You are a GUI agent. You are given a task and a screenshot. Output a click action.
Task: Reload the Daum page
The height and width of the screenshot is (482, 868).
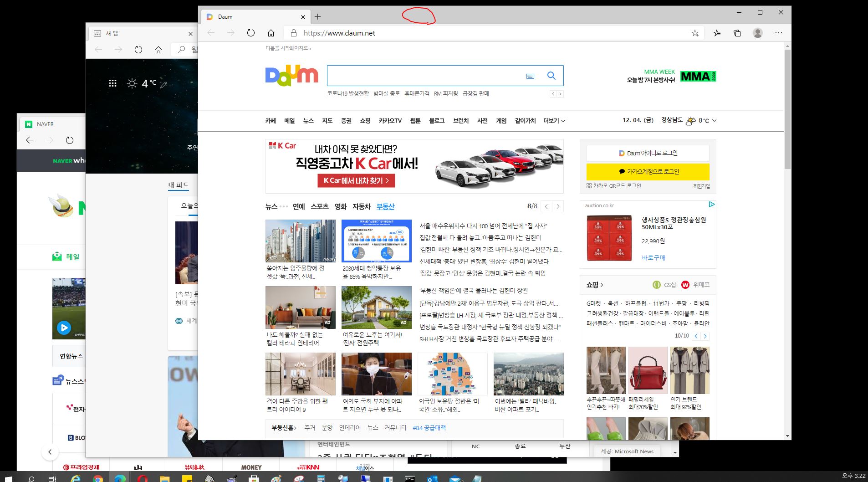coord(250,33)
